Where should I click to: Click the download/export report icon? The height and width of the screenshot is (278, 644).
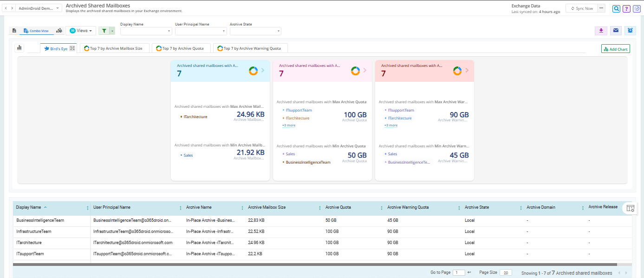pos(601,31)
